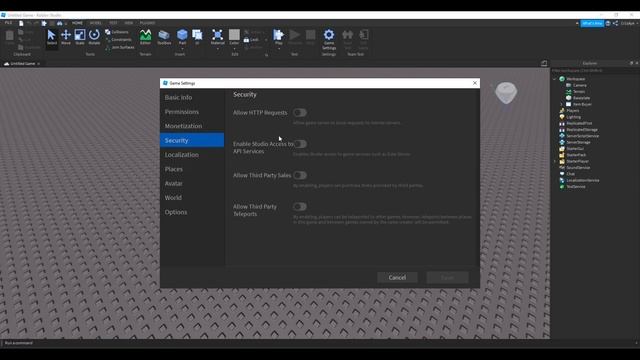Click the Play test icon
Screen dimensions: 640x360
click(279, 35)
